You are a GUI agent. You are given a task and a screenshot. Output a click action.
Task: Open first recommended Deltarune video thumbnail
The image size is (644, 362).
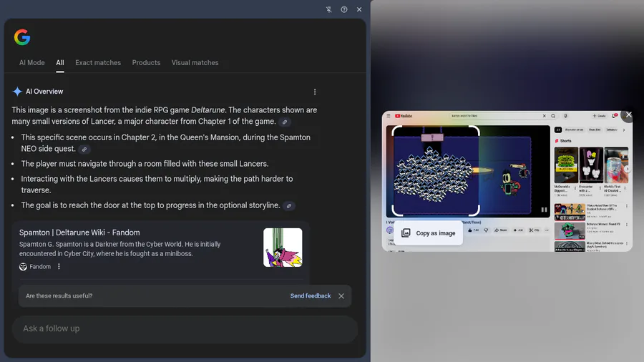pos(570,212)
